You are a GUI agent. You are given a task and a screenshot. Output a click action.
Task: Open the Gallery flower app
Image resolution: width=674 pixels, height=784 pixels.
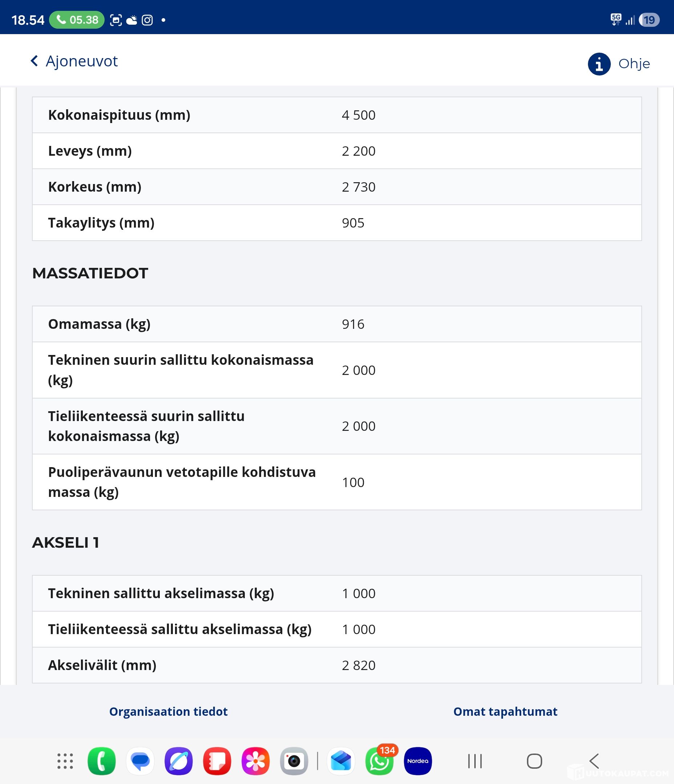pos(256,761)
